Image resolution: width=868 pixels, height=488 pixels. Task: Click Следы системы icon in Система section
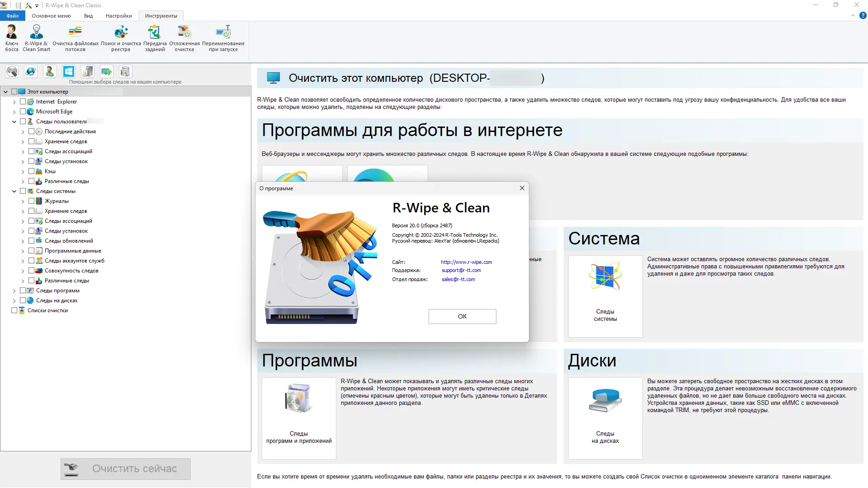605,278
